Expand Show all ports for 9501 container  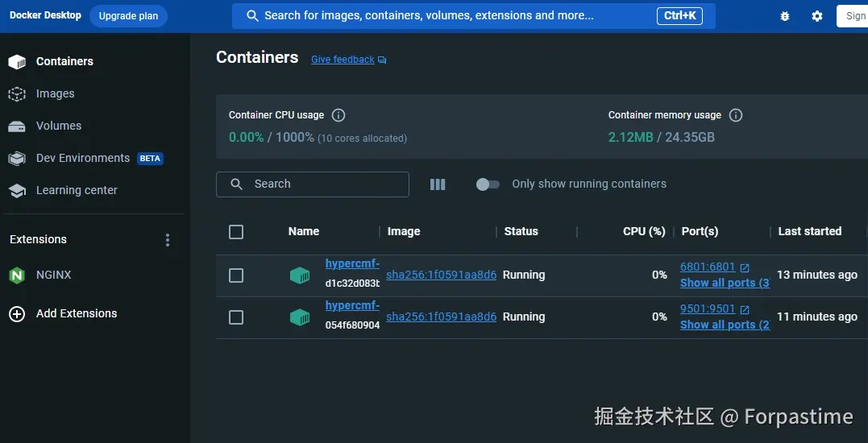[725, 325]
